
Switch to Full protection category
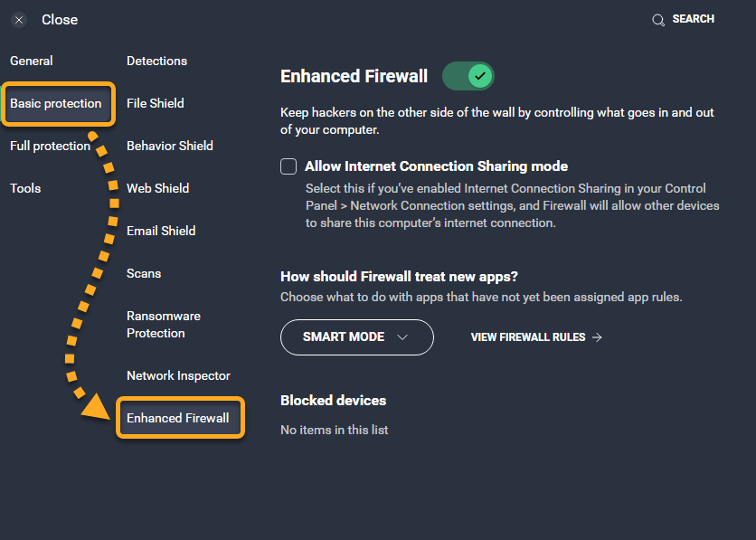pos(50,147)
